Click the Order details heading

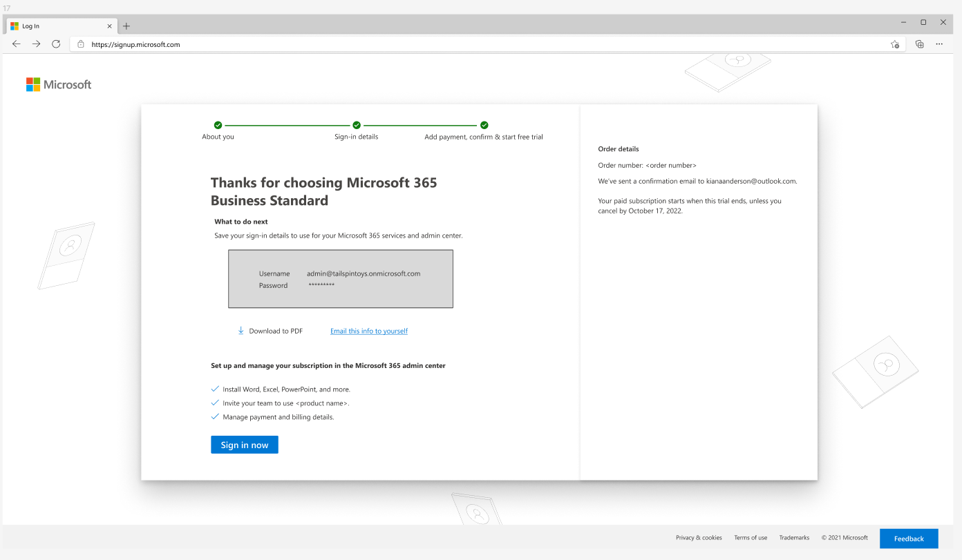point(619,149)
